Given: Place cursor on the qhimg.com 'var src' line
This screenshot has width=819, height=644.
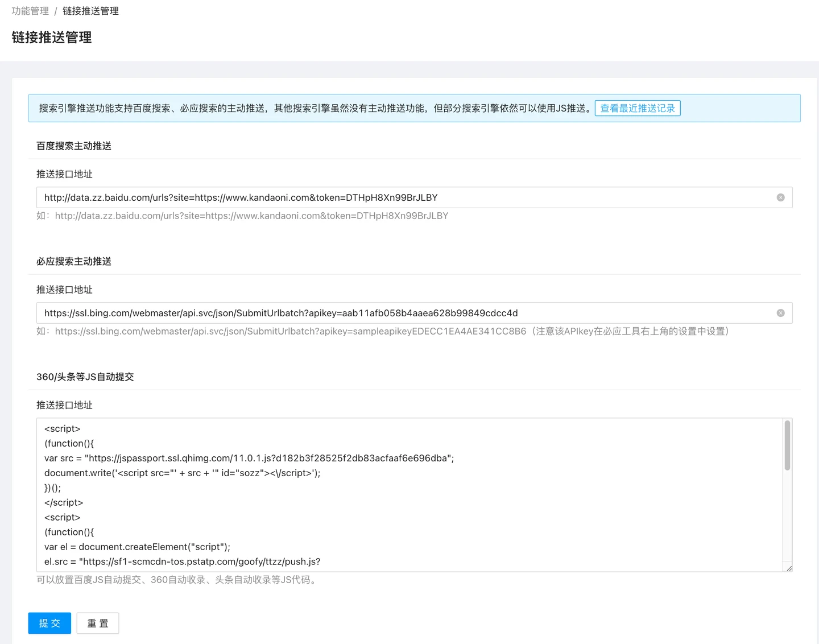Looking at the screenshot, I should [x=249, y=458].
